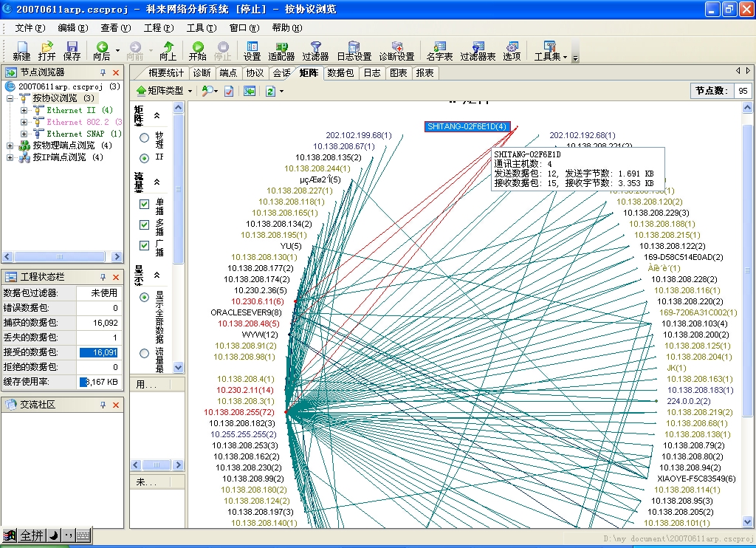This screenshot has width=756, height=548.
Task: Open the 工具(T) menu
Action: click(x=201, y=28)
